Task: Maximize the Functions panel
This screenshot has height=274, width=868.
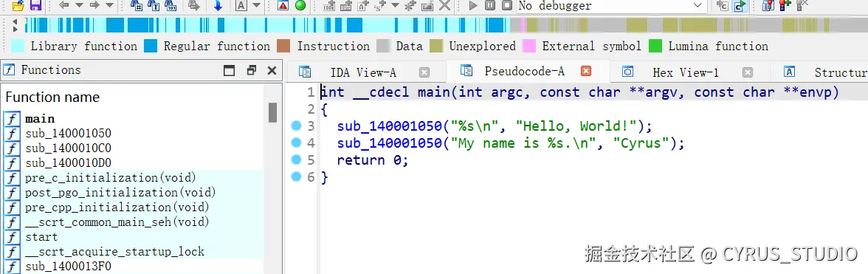Action: tap(229, 70)
